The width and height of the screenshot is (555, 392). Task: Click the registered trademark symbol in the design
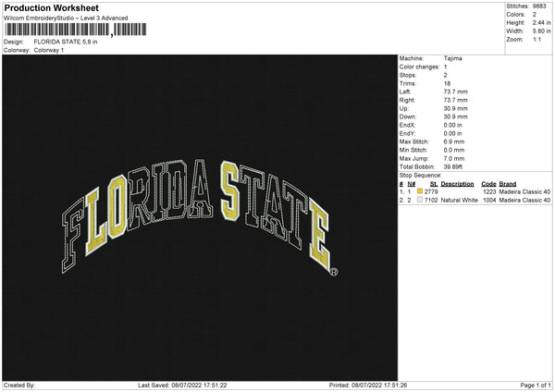tap(333, 272)
